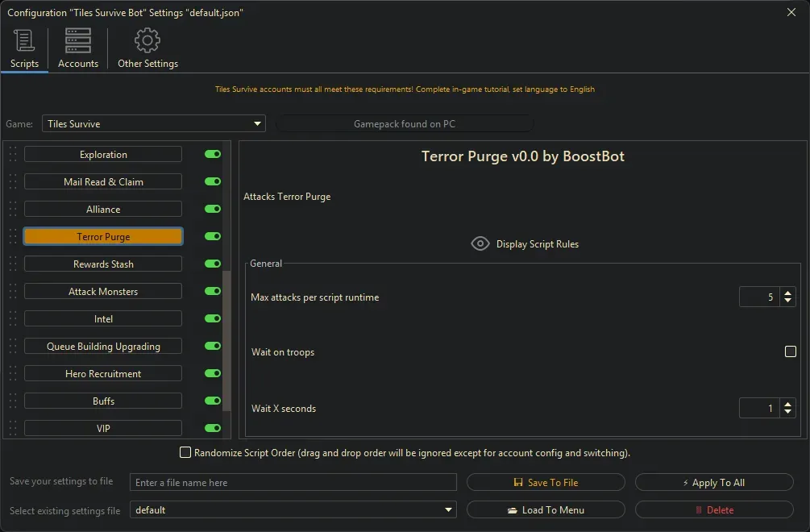Click the drag handle beside Buffs script
The height and width of the screenshot is (532, 810).
pyautogui.click(x=13, y=401)
